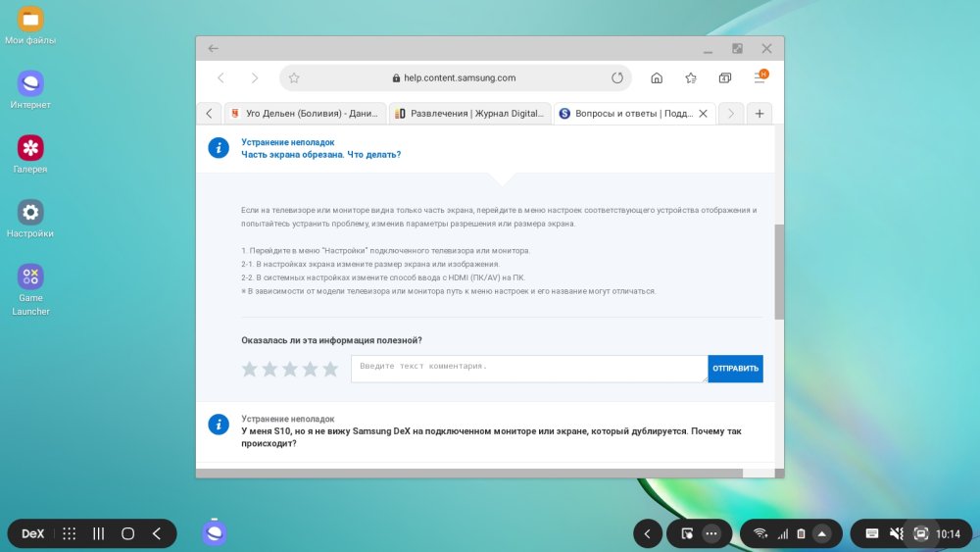Open the apps grid in the DeX taskbar
This screenshot has height=552, width=980.
pos(70,533)
